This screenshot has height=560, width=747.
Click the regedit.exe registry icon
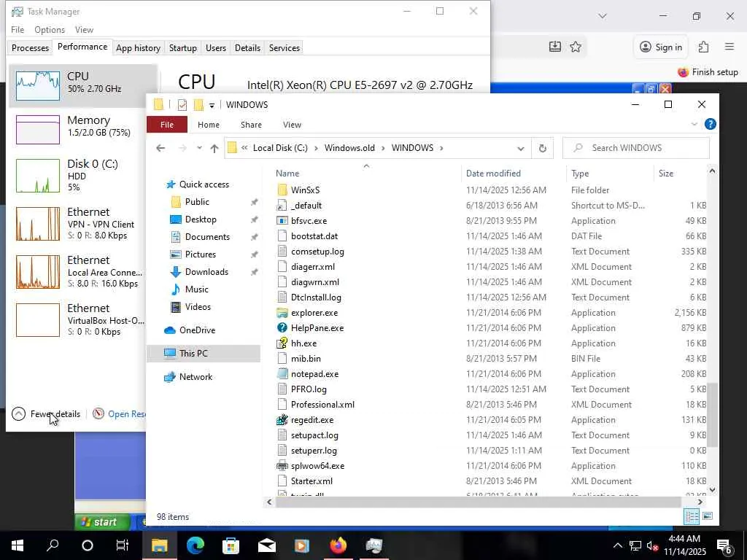click(282, 420)
